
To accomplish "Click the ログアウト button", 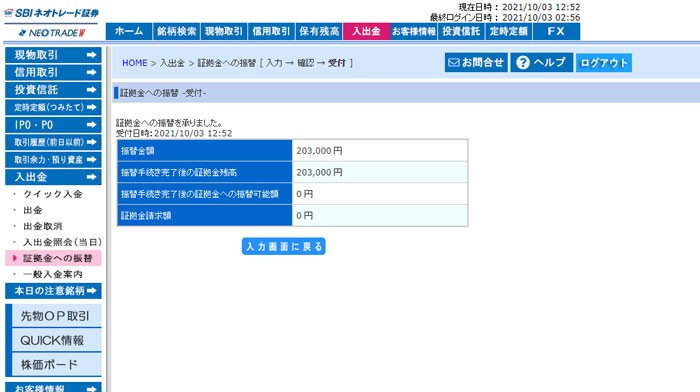I will (x=604, y=63).
